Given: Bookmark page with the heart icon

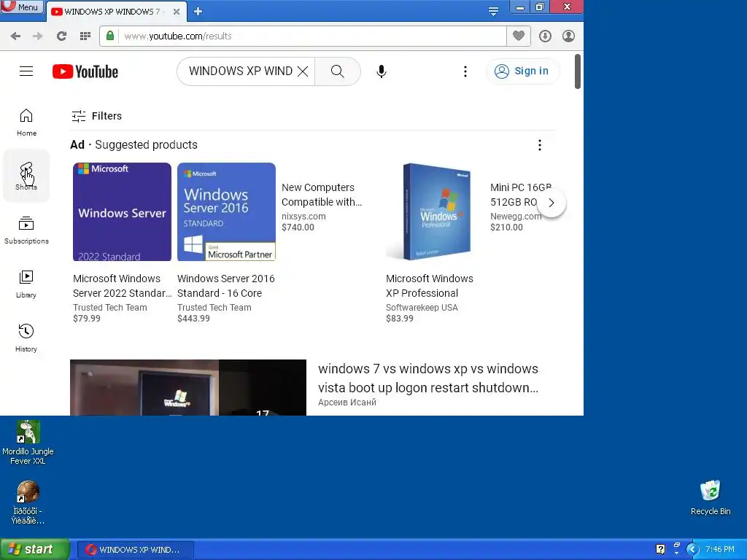Looking at the screenshot, I should coord(519,36).
